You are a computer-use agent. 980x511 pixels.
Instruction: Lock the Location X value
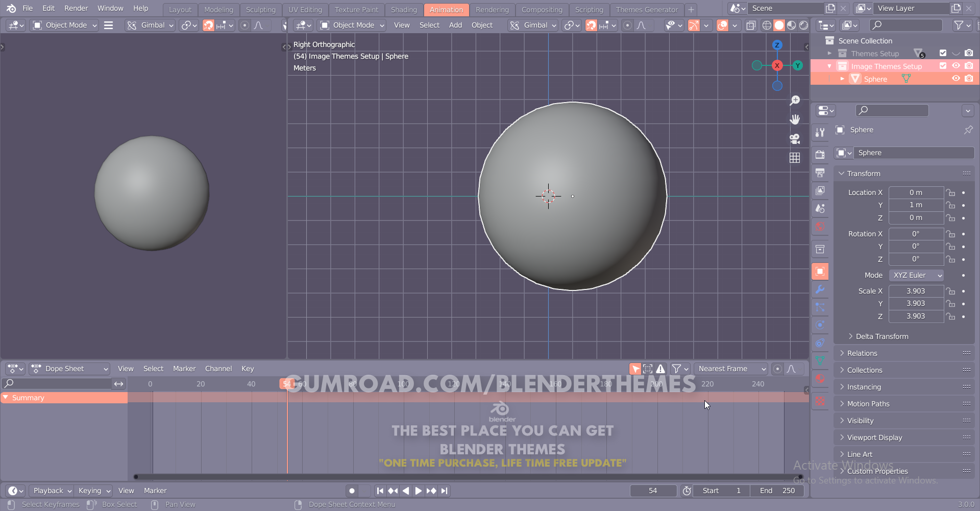[950, 192]
